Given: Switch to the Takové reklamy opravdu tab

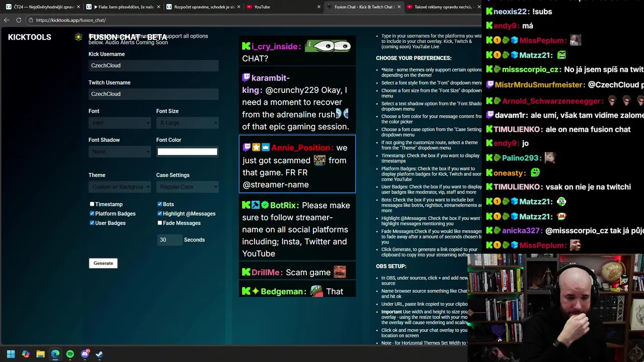Looking at the screenshot, I should (443, 7).
